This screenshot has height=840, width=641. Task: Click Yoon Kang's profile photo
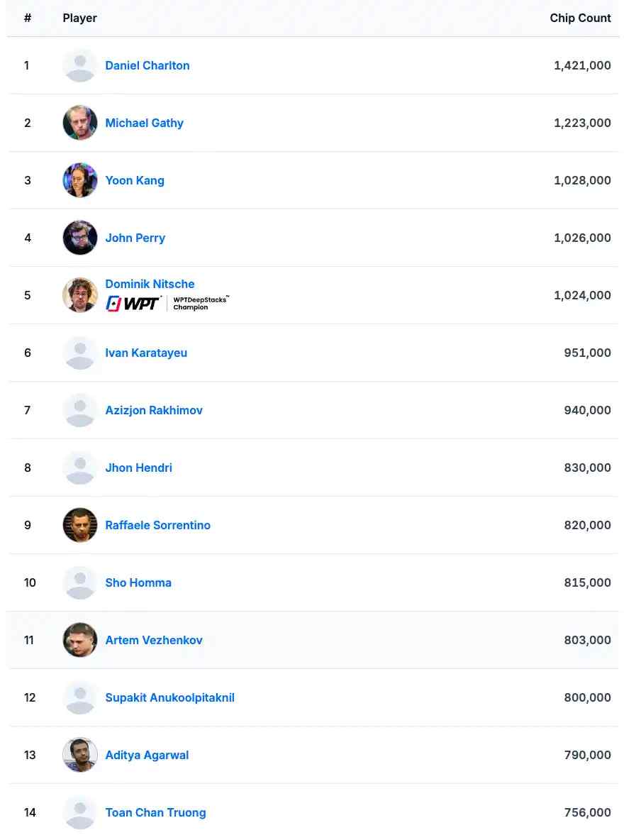point(80,180)
